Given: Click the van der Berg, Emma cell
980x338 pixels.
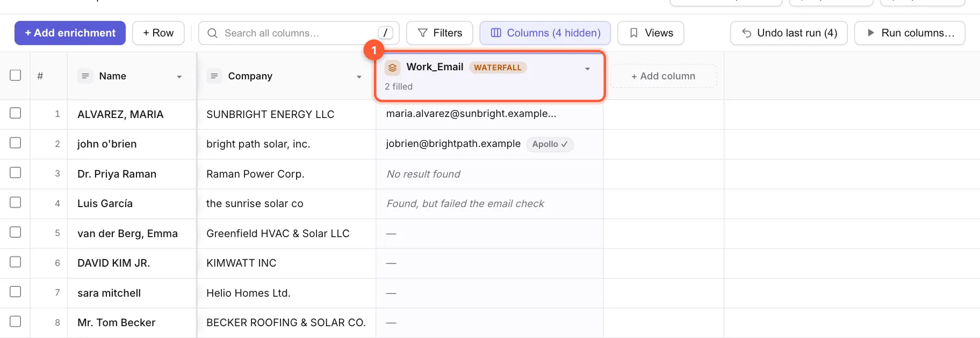Looking at the screenshot, I should (132, 233).
